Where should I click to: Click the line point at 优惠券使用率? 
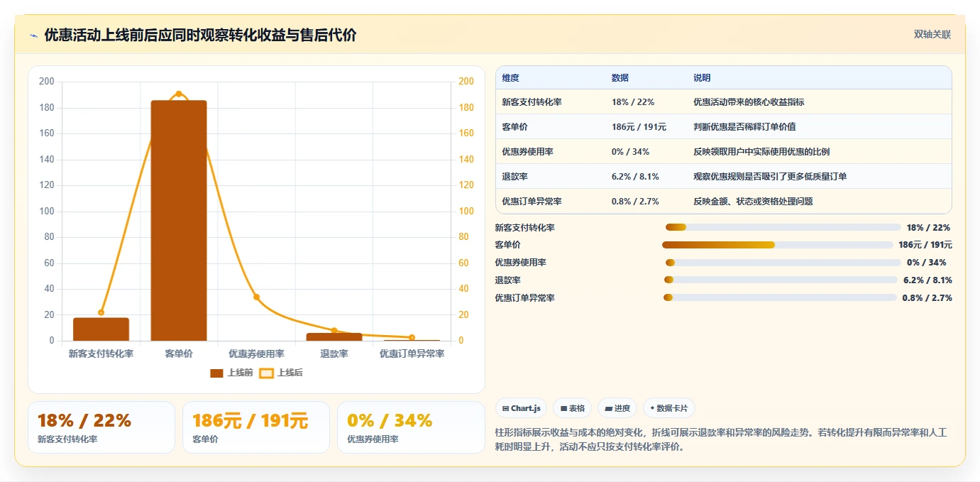coord(256,297)
